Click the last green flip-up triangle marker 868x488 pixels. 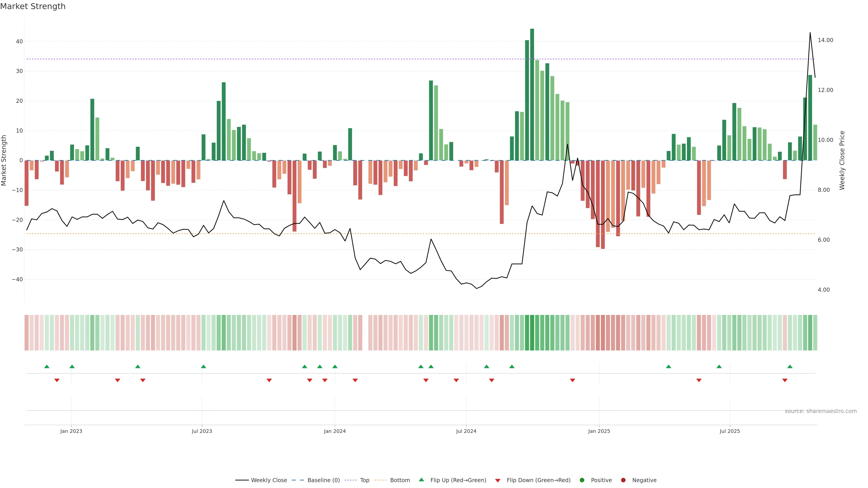coord(790,366)
